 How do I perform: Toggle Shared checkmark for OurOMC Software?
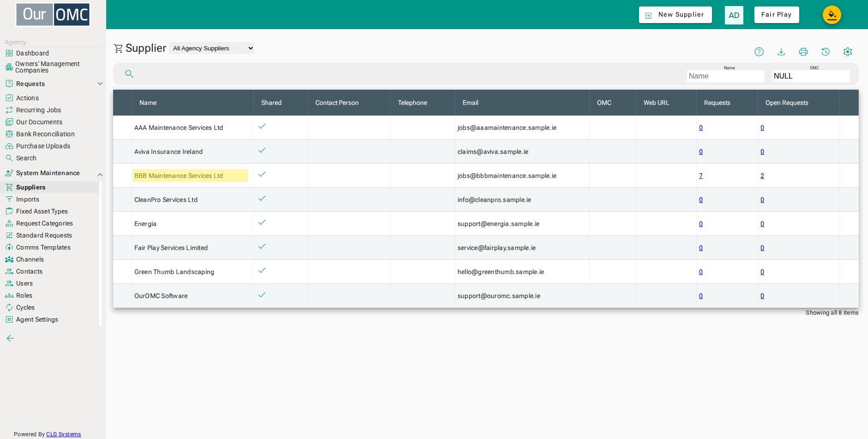point(262,295)
